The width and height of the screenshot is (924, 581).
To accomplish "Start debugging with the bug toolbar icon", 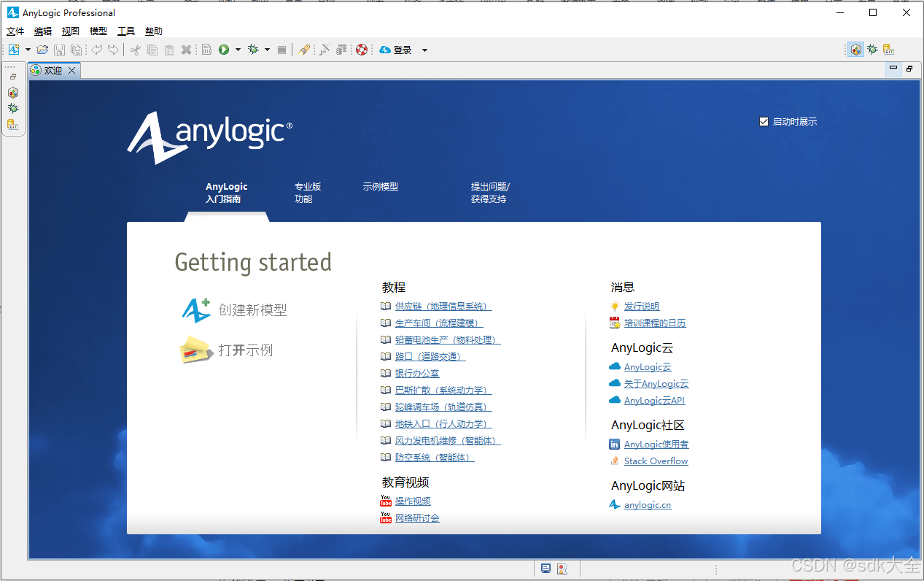I will pyautogui.click(x=254, y=49).
